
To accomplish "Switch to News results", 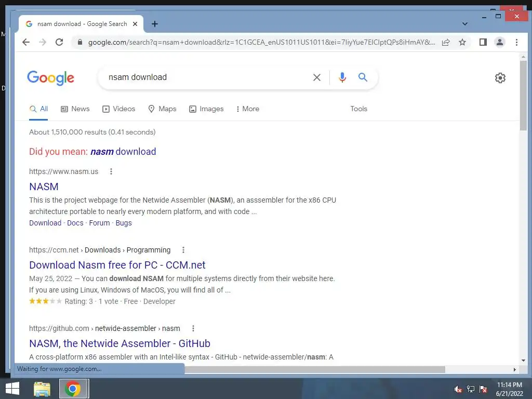I will tap(75, 109).
